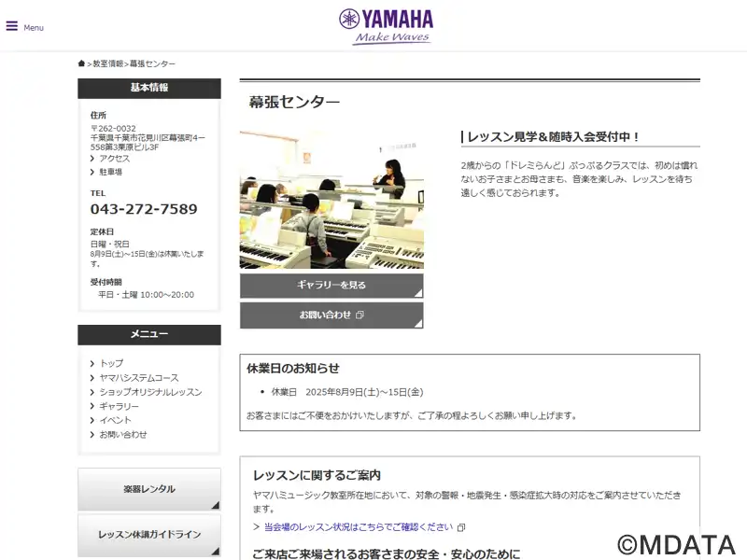Click the chevron beside トップ
This screenshot has width=747, height=560.
[x=92, y=364]
